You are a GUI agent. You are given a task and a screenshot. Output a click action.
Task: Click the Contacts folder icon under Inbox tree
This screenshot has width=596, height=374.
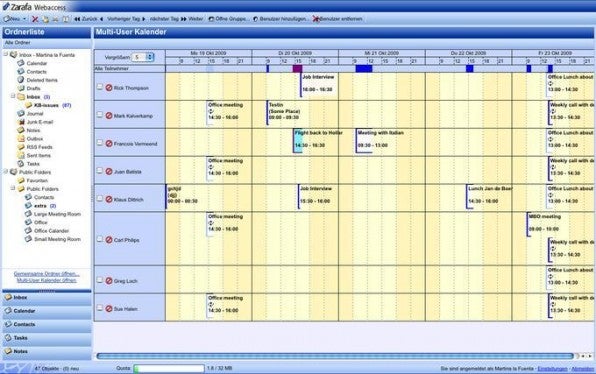21,71
